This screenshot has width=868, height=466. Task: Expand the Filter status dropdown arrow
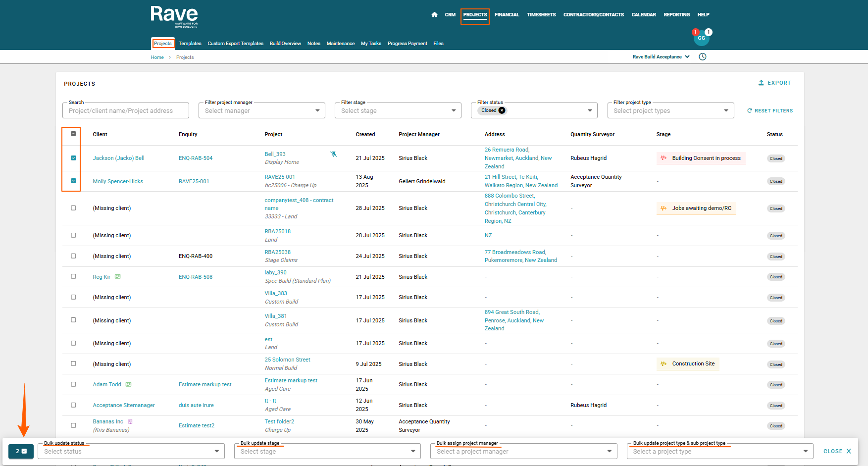590,110
